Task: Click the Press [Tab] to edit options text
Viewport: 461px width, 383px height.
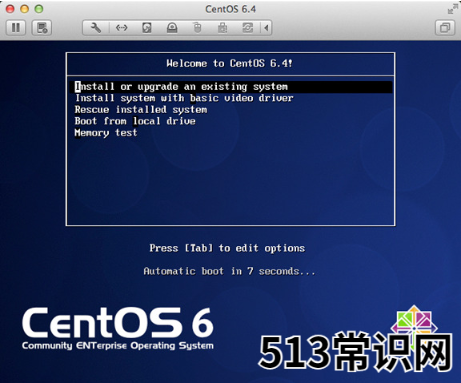Action: point(227,248)
